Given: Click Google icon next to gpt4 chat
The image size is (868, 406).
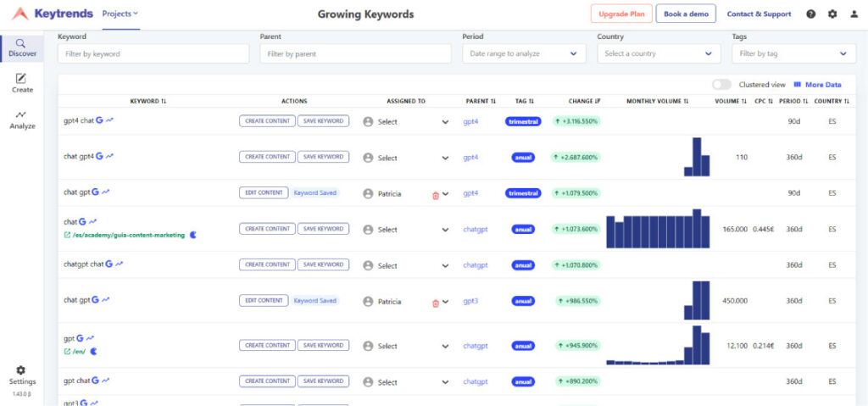Looking at the screenshot, I should click(x=100, y=120).
